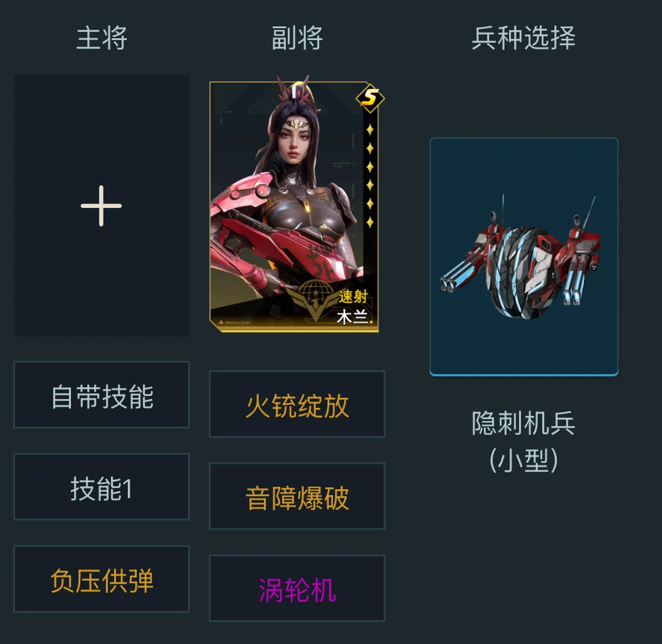Click the 兵种选择 column header
The height and width of the screenshot is (644, 662).
pos(523,38)
